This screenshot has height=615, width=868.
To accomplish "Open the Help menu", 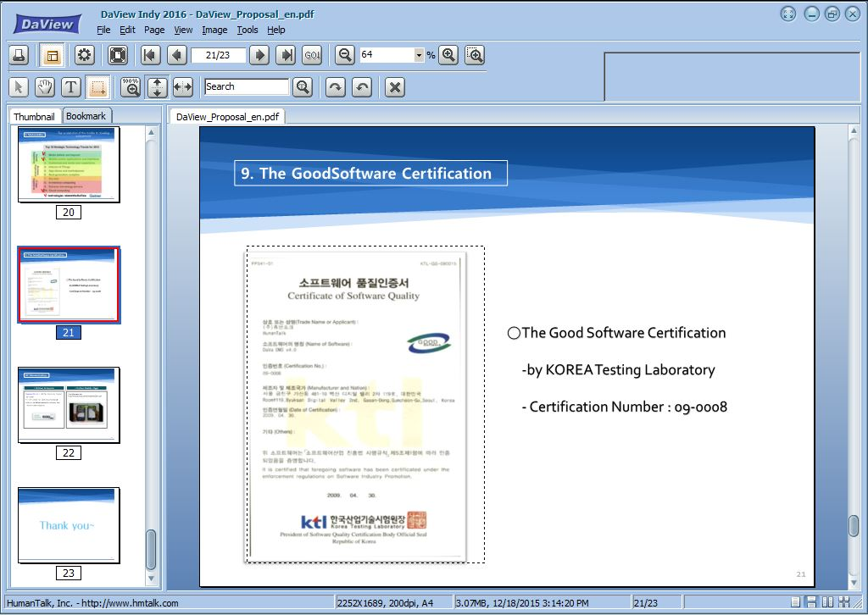I will (x=276, y=30).
